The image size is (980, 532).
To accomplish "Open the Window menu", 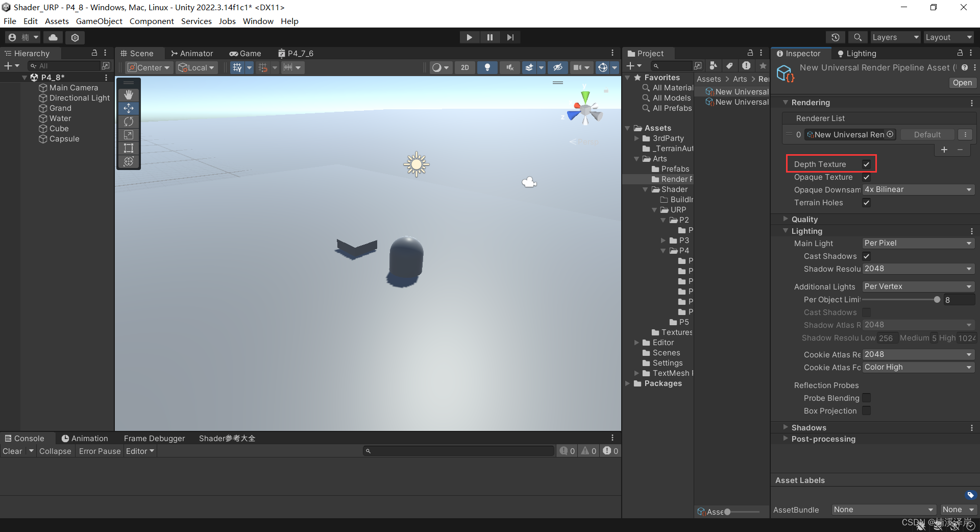I will coord(258,21).
